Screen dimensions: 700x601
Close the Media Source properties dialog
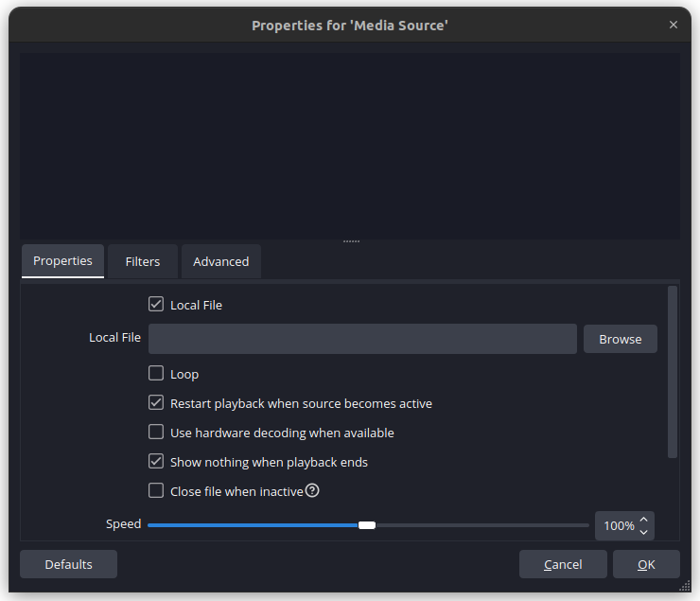674,25
